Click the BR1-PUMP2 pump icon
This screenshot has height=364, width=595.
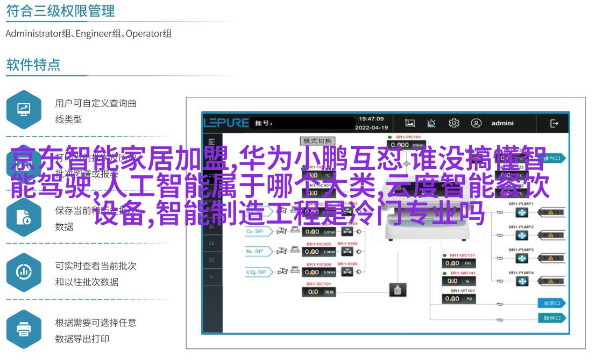click(x=522, y=235)
